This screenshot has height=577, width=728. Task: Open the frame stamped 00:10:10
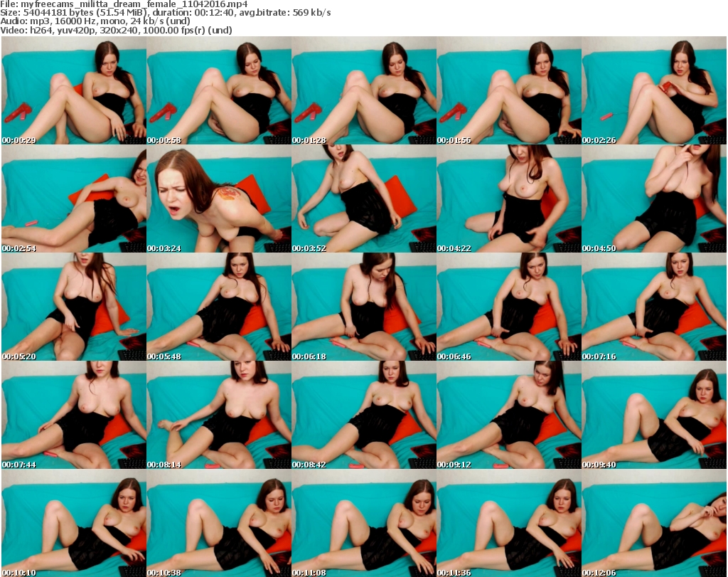coord(74,523)
